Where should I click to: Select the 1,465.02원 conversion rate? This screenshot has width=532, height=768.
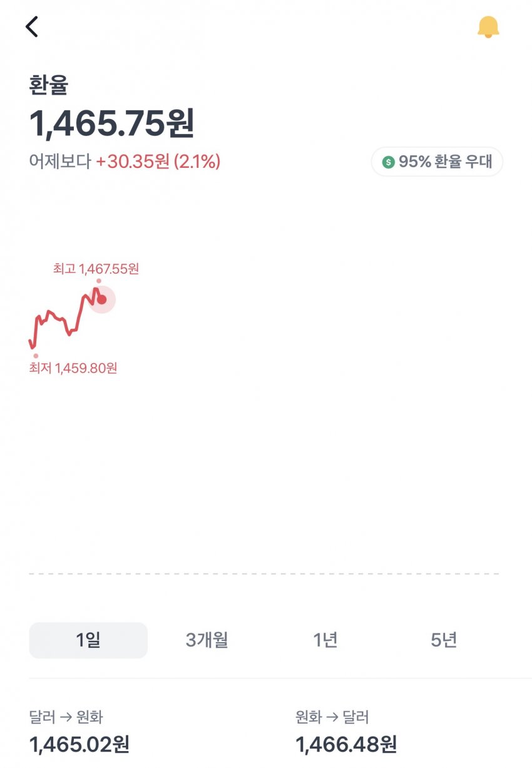79,744
